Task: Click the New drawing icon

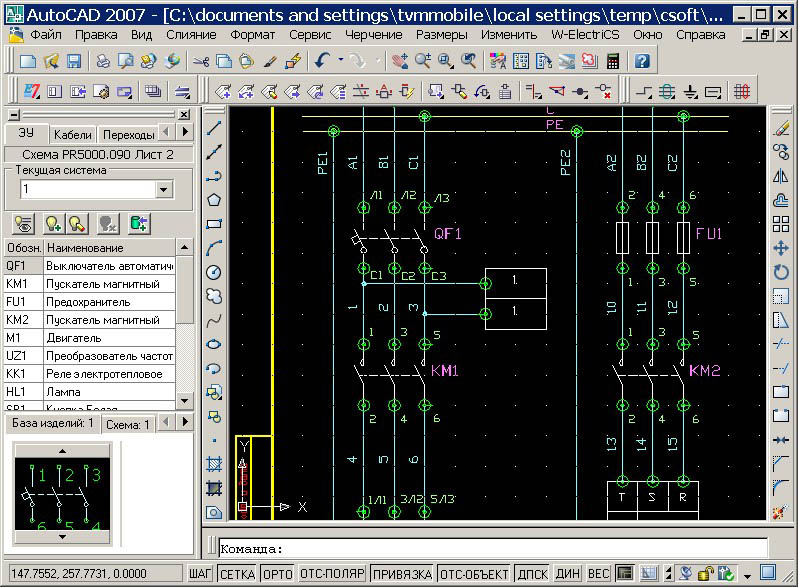Action: (x=27, y=61)
